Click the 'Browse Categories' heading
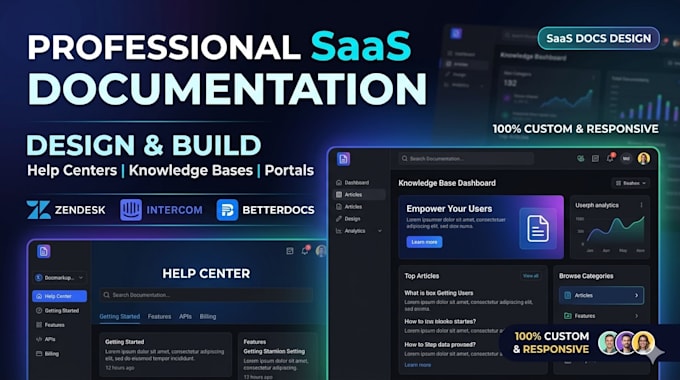This screenshot has height=380, width=680. tap(586, 276)
